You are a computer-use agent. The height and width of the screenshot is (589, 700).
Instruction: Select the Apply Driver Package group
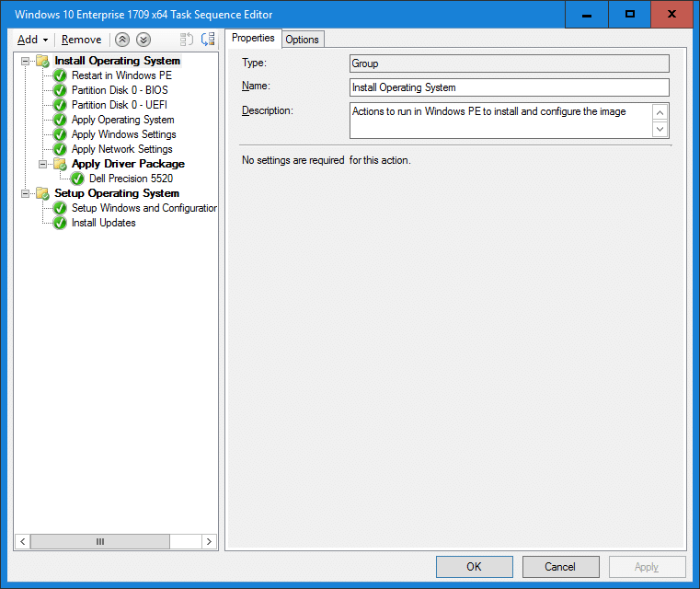coord(128,164)
